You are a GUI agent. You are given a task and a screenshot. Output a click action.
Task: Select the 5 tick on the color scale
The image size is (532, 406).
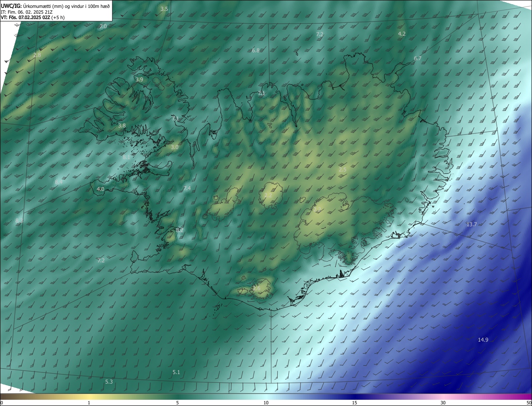click(x=177, y=403)
